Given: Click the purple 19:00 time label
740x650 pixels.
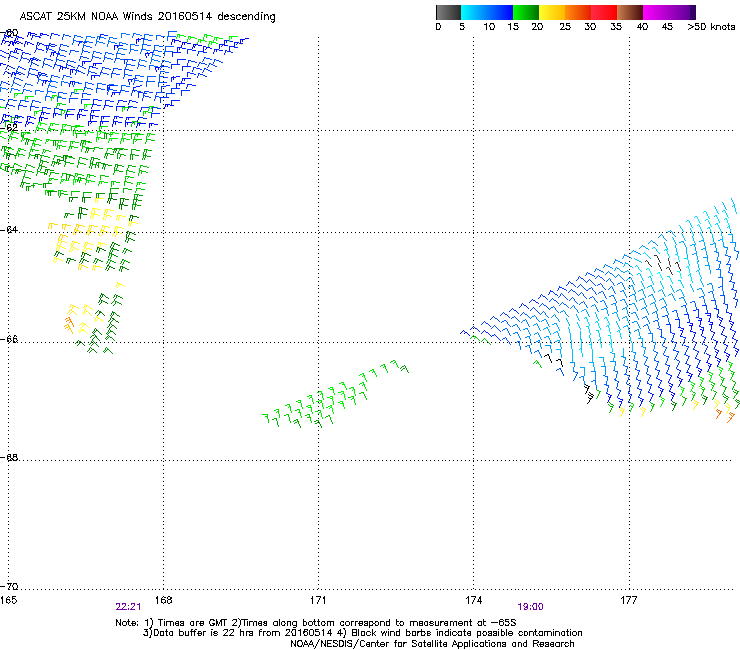Looking at the screenshot, I should pos(530,607).
